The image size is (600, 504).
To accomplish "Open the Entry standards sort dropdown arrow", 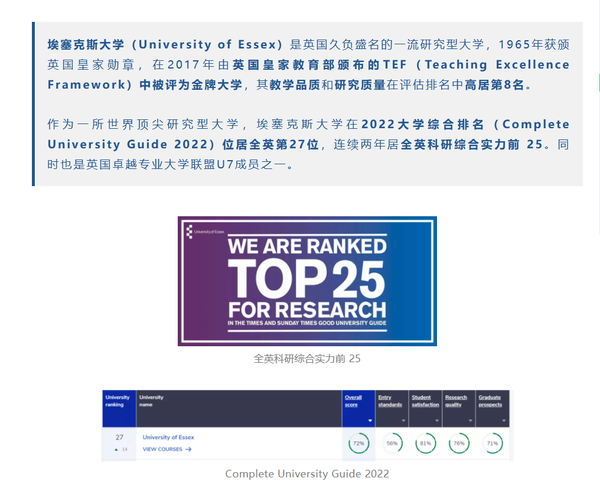I will click(x=403, y=421).
